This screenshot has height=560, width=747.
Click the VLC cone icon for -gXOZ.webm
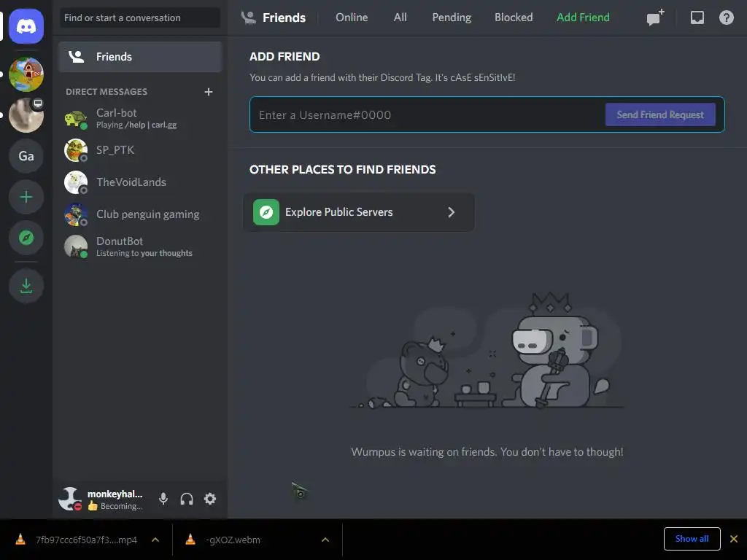point(190,539)
